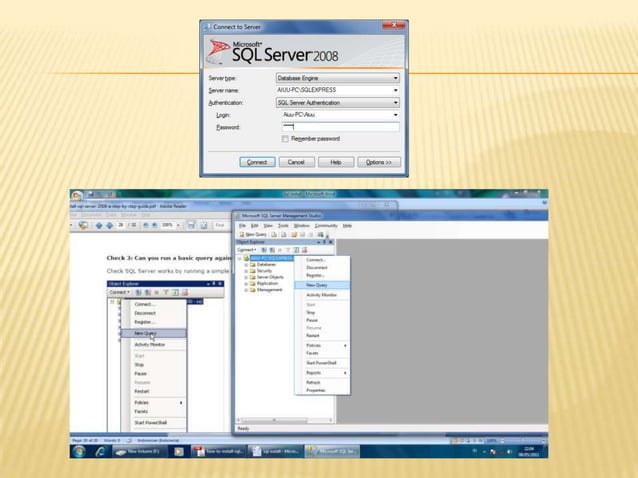The width and height of the screenshot is (638, 478).
Task: Click the volume icon in system tray
Action: 509,452
